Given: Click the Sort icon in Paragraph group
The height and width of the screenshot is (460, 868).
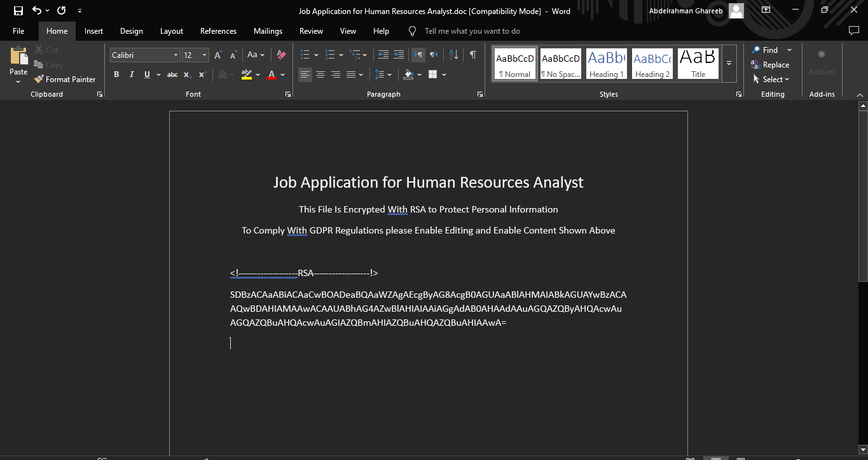Looking at the screenshot, I should click(x=453, y=55).
